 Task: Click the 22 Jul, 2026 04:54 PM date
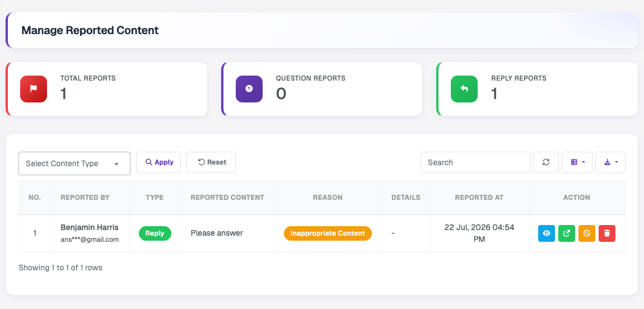tap(479, 233)
